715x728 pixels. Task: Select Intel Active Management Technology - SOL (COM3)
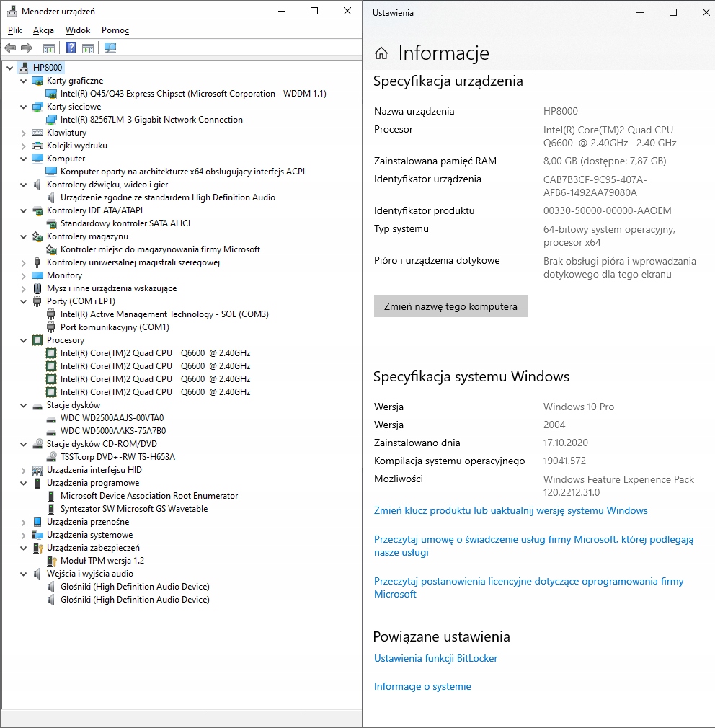[x=164, y=314]
